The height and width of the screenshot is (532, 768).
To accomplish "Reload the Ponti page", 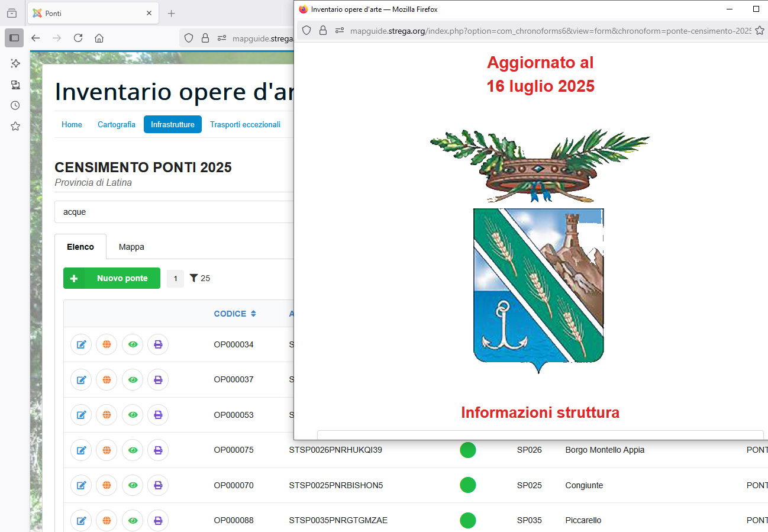I will click(78, 38).
